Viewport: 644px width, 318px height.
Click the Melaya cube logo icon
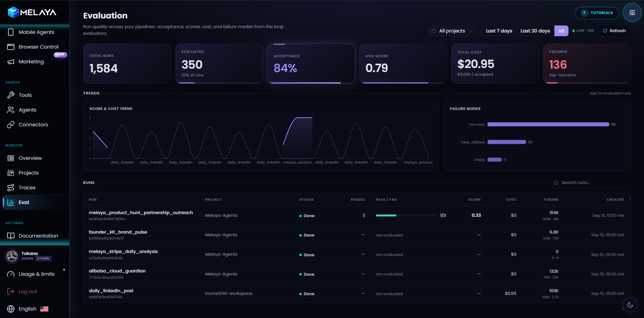click(13, 12)
